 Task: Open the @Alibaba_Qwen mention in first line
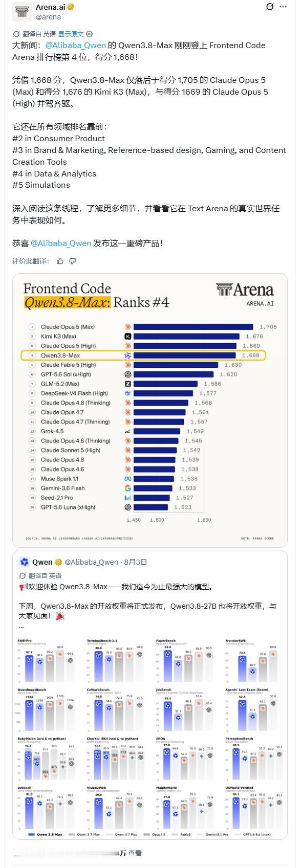[76, 45]
